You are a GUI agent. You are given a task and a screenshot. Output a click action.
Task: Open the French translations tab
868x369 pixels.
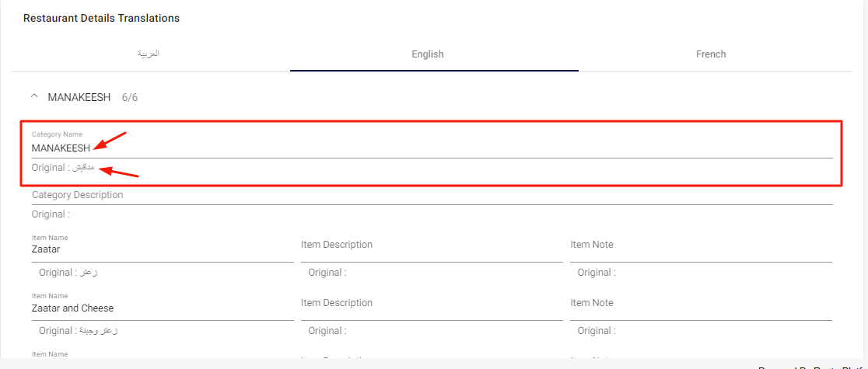(711, 54)
